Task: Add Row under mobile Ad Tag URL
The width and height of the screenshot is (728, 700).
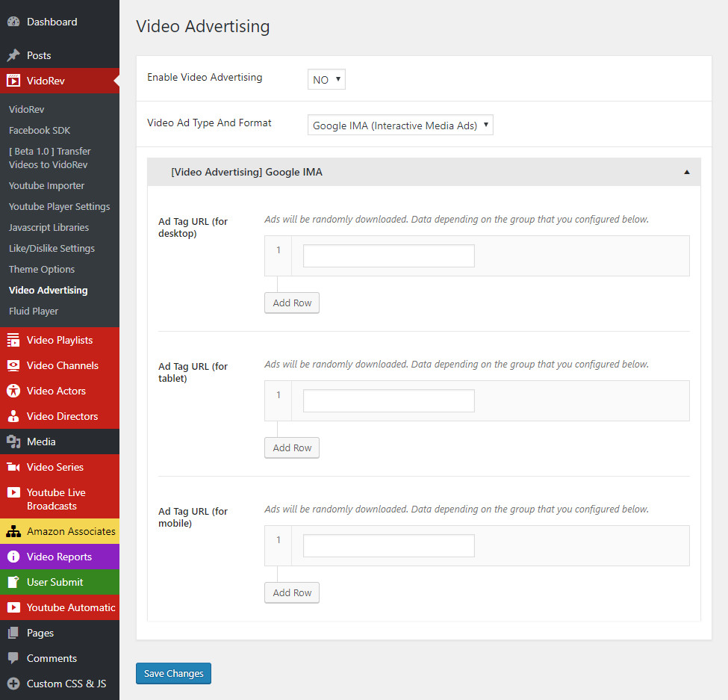Action: (x=292, y=593)
